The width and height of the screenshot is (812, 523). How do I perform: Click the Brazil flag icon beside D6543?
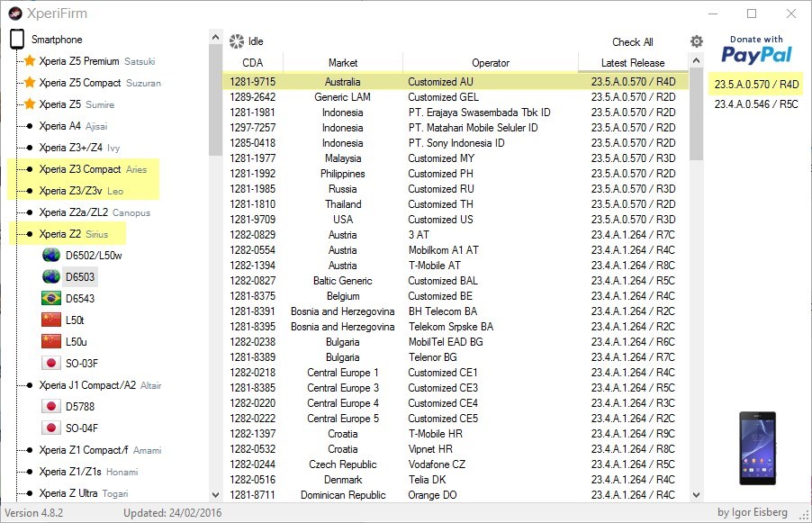[51, 298]
